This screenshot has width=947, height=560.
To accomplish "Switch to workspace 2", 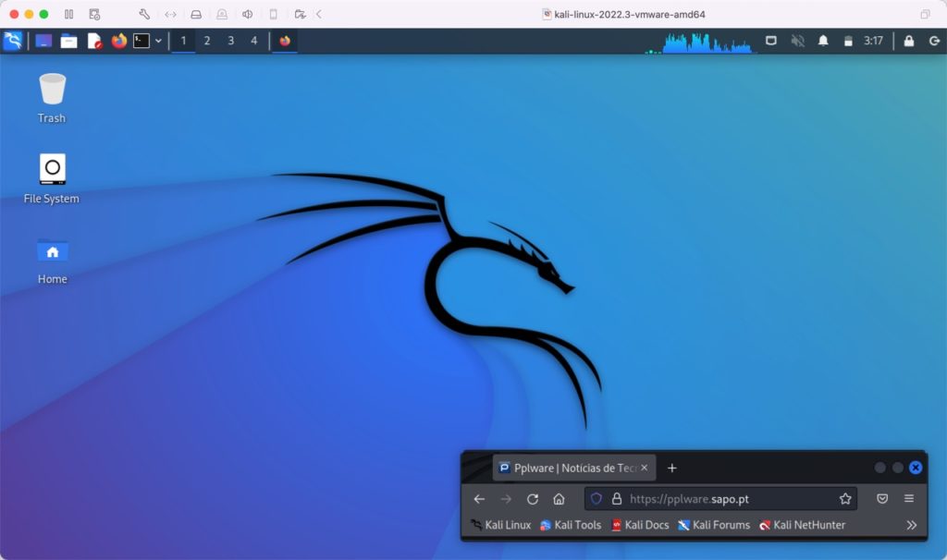I will pyautogui.click(x=207, y=41).
